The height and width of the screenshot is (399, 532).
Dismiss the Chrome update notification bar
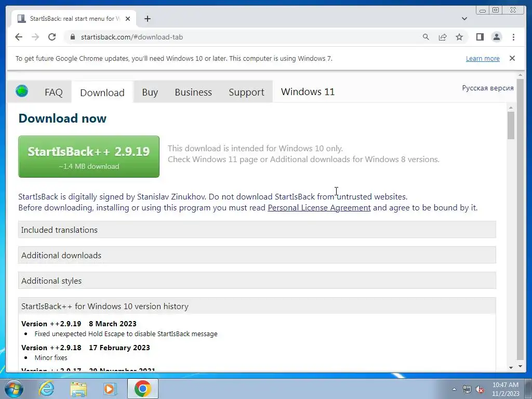(x=512, y=58)
